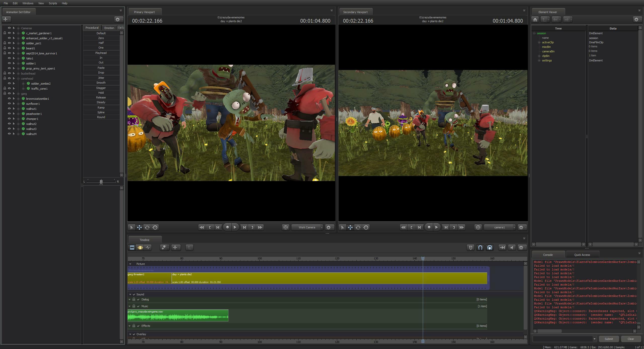Screen dimensions: 644x349
Task: Expand activeClip in Element Viewer tree
Action: [x=539, y=42]
